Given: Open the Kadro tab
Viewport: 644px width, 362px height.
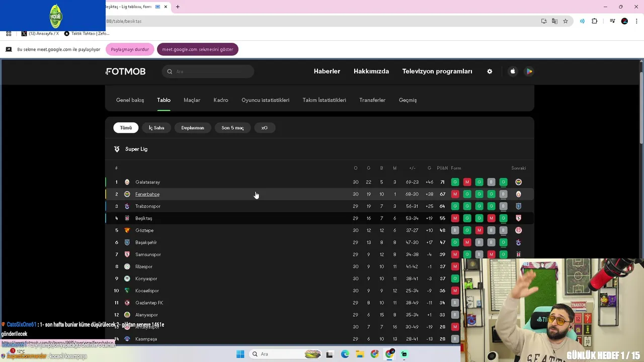Looking at the screenshot, I should [220, 100].
